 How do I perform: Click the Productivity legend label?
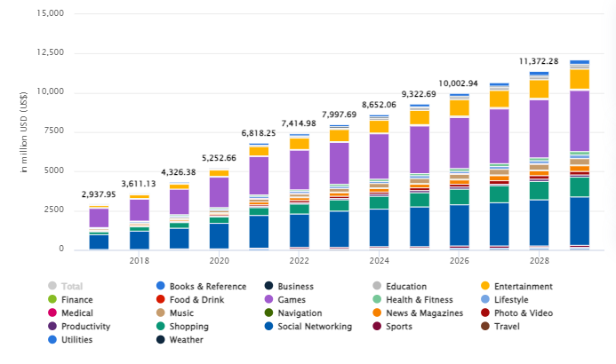[x=85, y=327]
